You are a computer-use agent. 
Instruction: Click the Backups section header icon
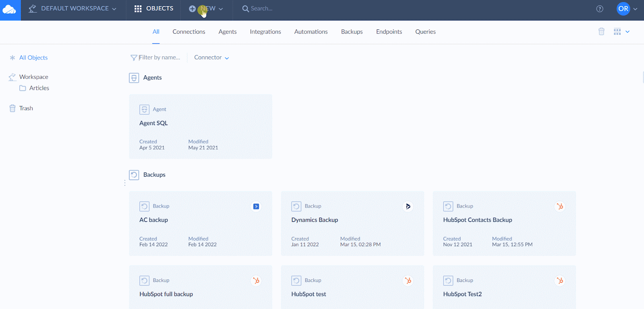[134, 175]
